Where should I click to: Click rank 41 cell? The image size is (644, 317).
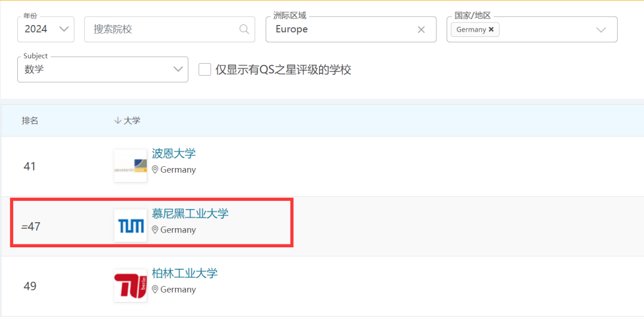click(x=30, y=166)
